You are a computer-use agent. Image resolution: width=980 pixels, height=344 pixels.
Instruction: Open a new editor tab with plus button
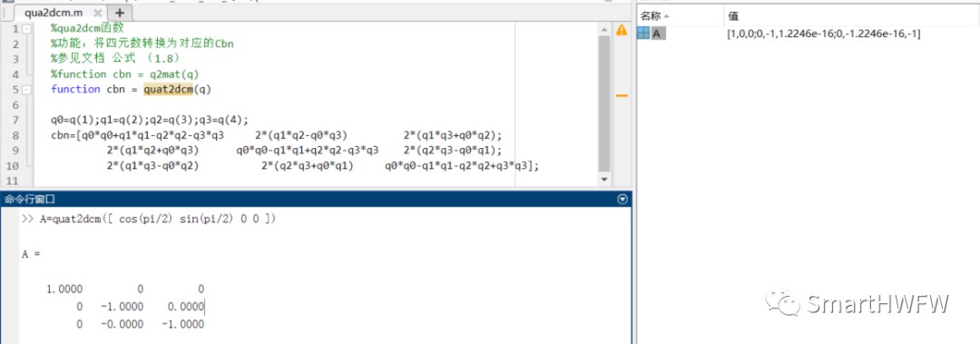[x=120, y=13]
